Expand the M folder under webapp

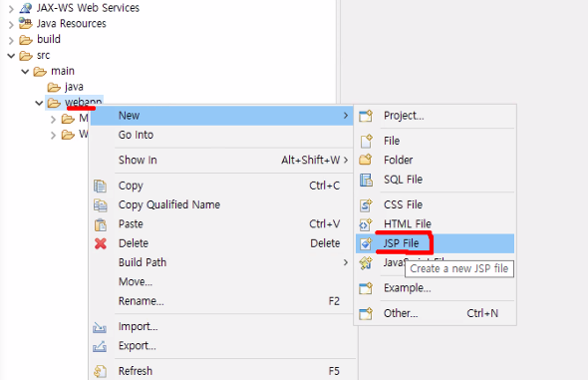pyautogui.click(x=53, y=120)
